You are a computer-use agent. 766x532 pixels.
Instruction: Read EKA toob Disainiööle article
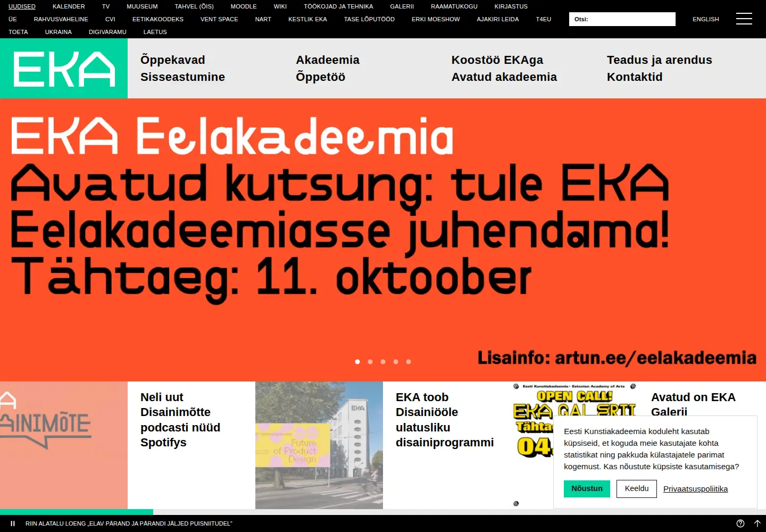click(x=445, y=420)
